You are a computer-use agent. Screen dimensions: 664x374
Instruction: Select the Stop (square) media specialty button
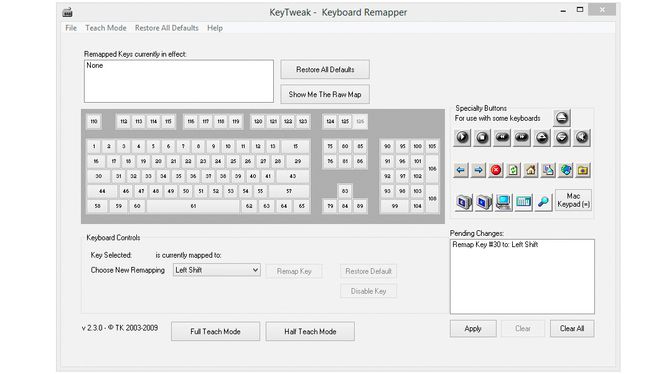(x=482, y=137)
